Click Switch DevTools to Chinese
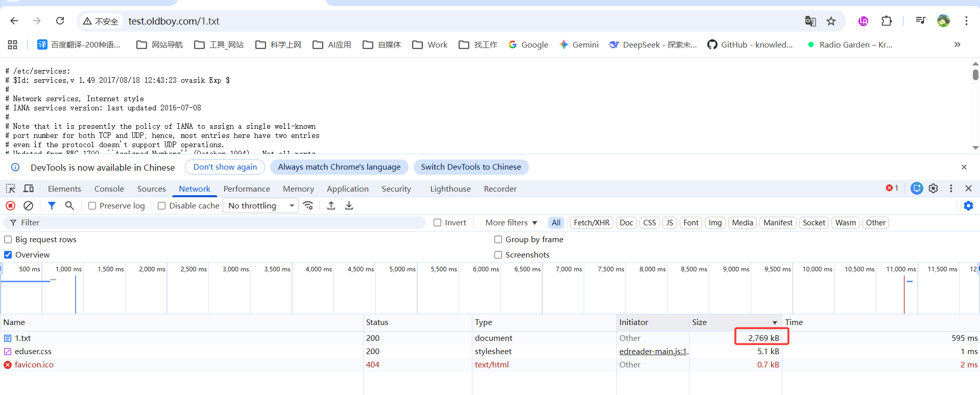The height and width of the screenshot is (395, 980). pyautogui.click(x=471, y=167)
